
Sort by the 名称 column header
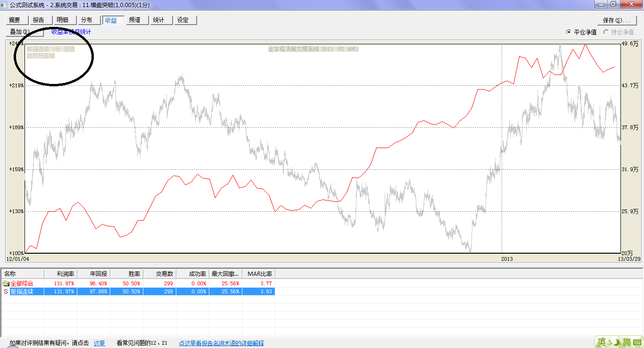click(x=23, y=273)
